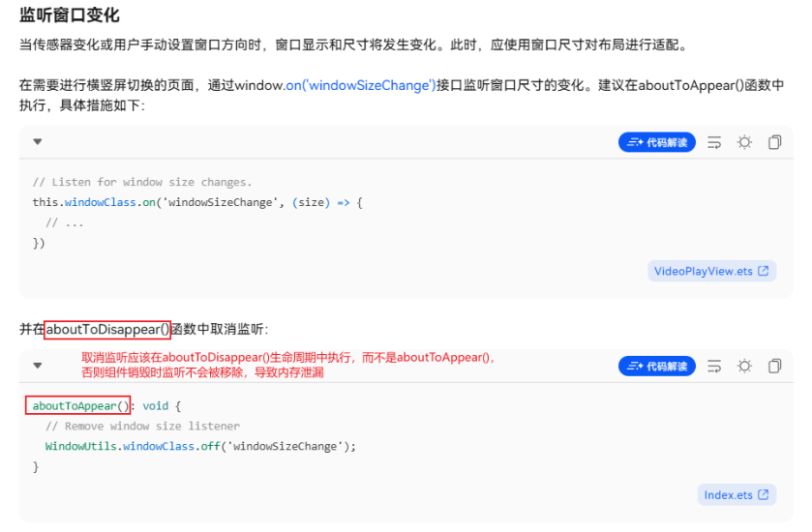Select the 监听窗口变化 heading
This screenshot has width=812, height=532.
(x=70, y=15)
